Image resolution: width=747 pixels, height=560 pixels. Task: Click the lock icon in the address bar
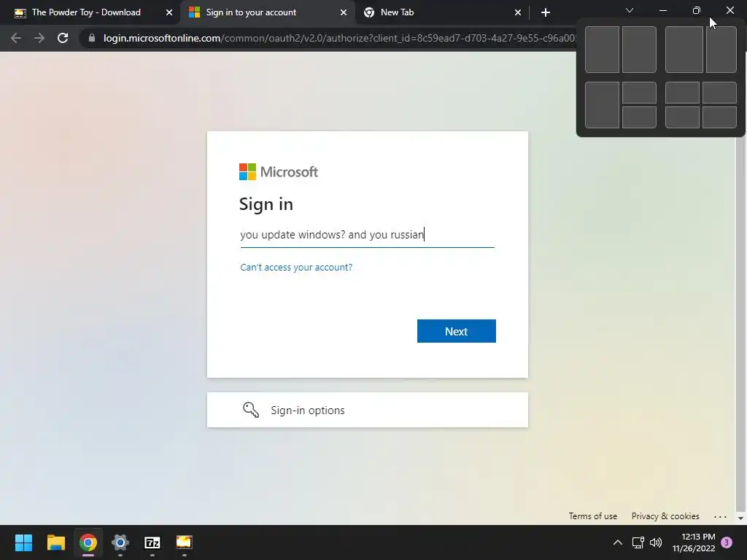point(92,38)
